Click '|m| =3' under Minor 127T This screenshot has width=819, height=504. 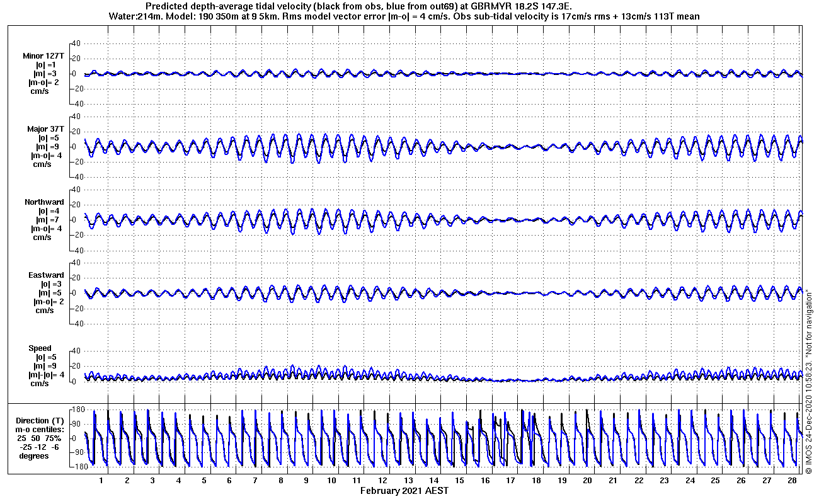tap(45, 74)
